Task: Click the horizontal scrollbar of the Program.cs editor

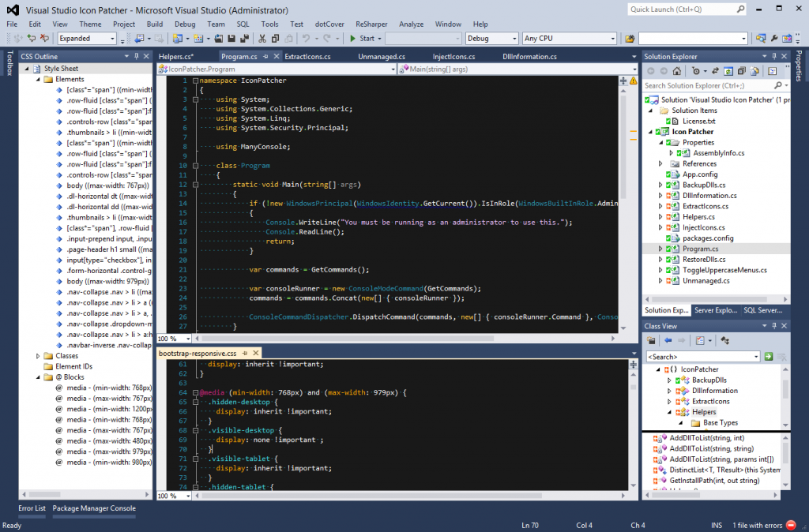Action: [348, 339]
